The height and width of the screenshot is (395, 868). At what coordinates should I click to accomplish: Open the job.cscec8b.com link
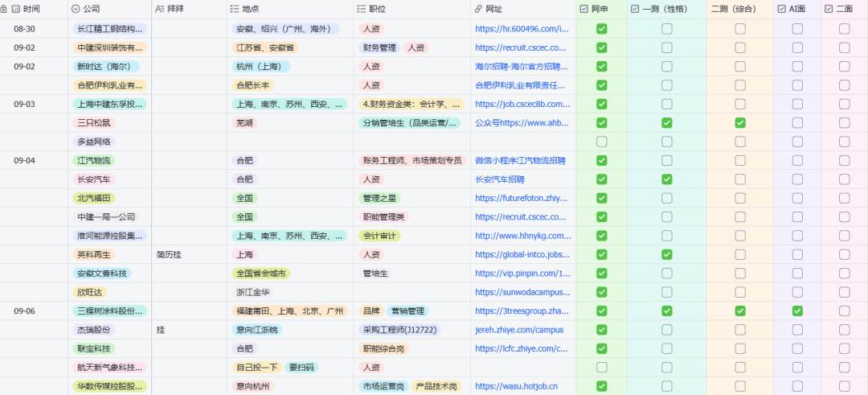tap(522, 104)
